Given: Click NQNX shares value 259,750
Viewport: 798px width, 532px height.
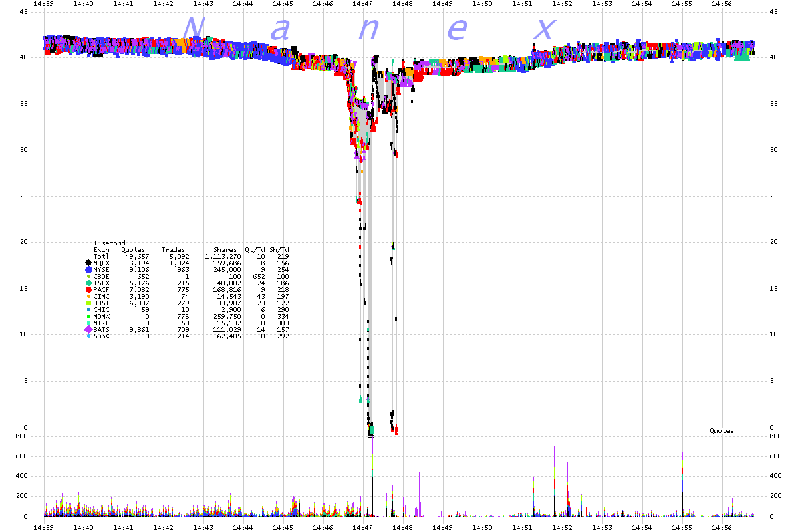Looking at the screenshot, I should 227,317.
